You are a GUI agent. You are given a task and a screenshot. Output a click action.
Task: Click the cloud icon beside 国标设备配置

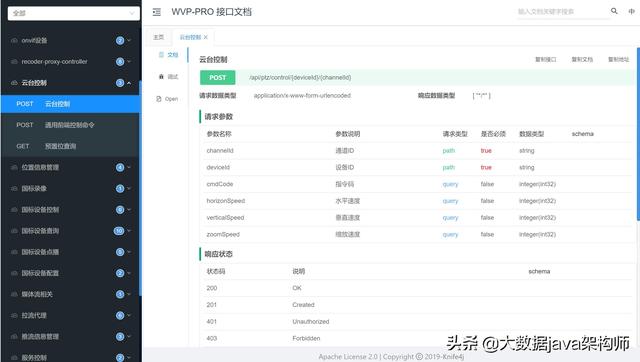(x=14, y=273)
